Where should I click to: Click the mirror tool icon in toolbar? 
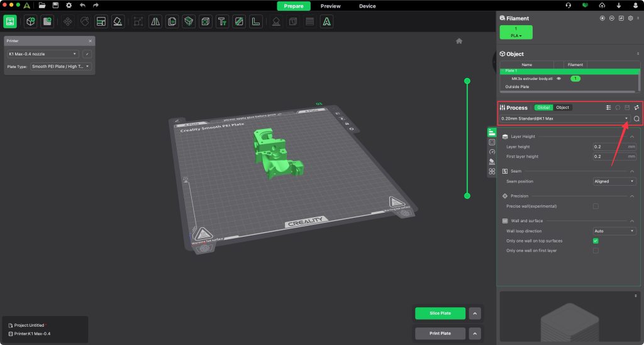(x=155, y=22)
